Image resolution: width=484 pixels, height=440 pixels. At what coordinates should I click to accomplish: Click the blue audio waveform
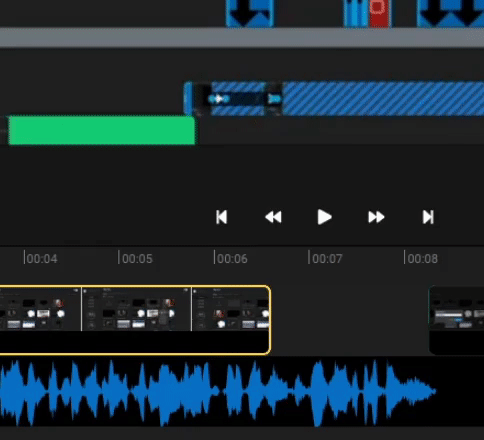tap(217, 393)
